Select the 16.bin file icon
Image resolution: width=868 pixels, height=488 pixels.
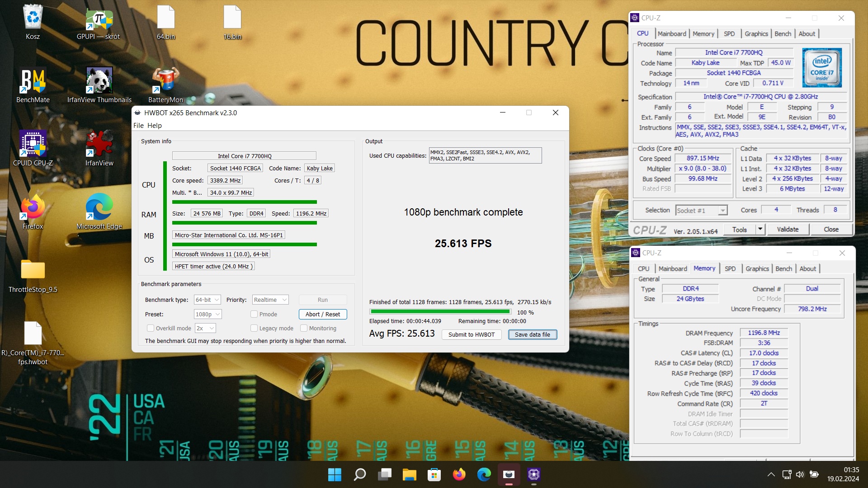(x=232, y=23)
